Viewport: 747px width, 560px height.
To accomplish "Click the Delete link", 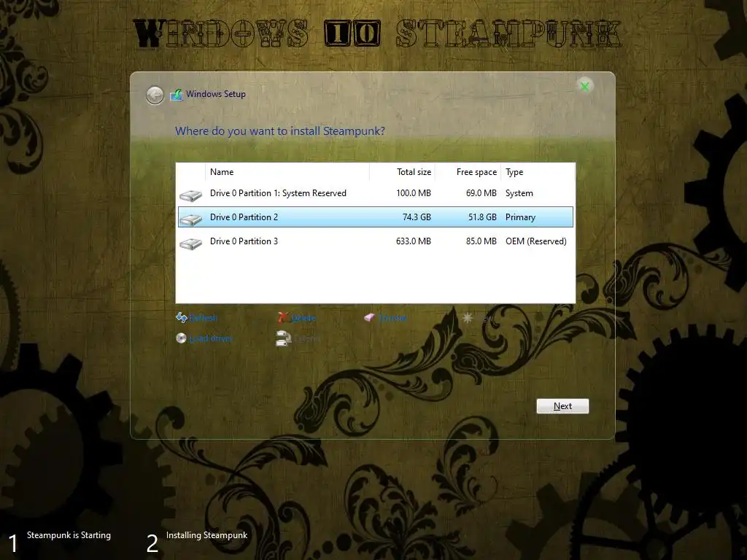I will click(303, 318).
